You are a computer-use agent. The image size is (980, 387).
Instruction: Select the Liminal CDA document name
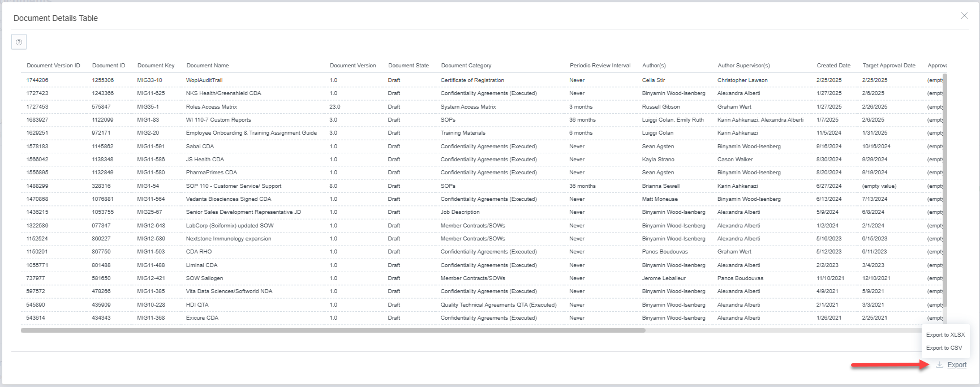click(x=202, y=265)
